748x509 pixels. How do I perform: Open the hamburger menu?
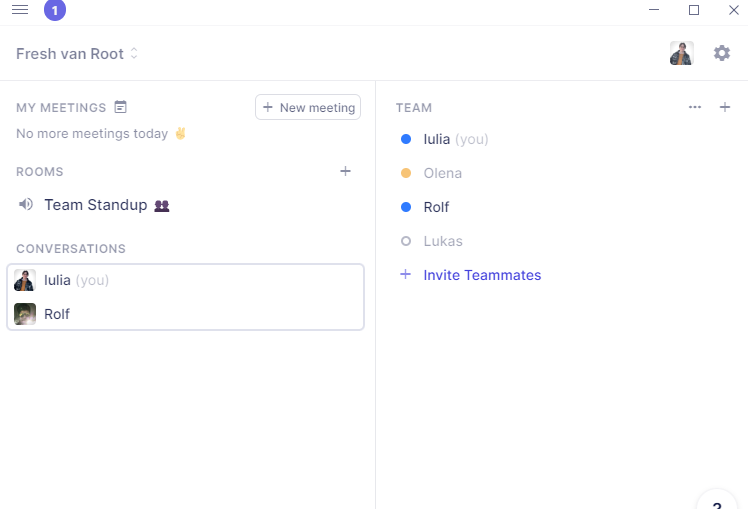20,10
